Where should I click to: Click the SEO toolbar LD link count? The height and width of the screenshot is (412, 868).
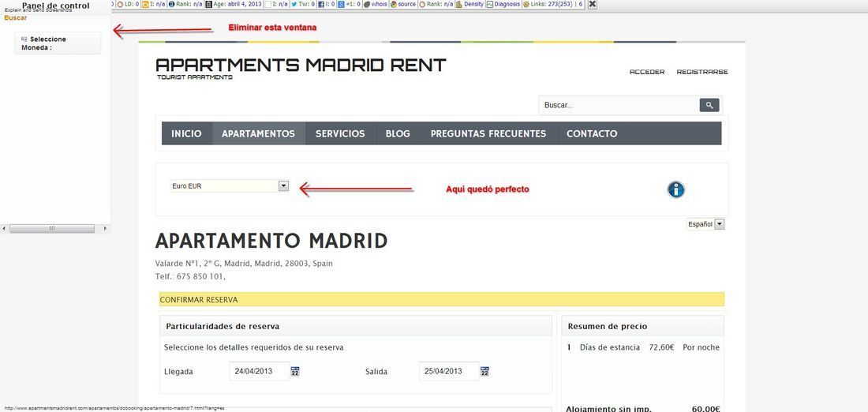pyautogui.click(x=129, y=4)
